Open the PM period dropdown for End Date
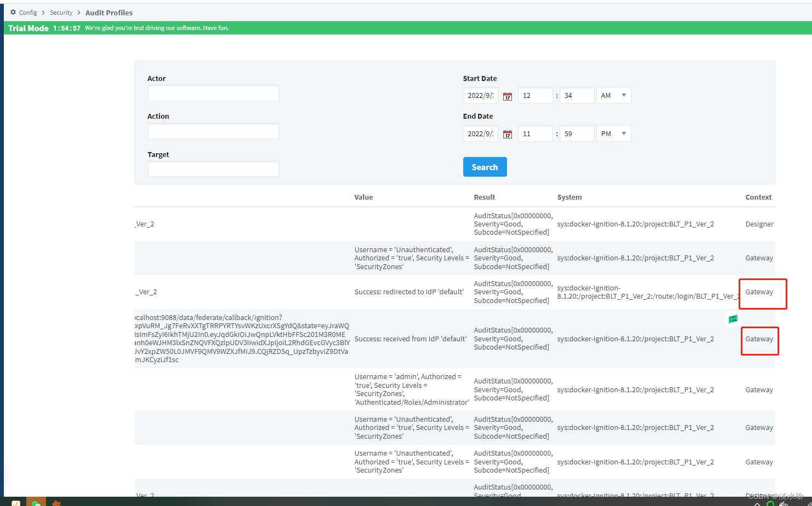Viewport: 812px width, 506px height. [x=613, y=133]
